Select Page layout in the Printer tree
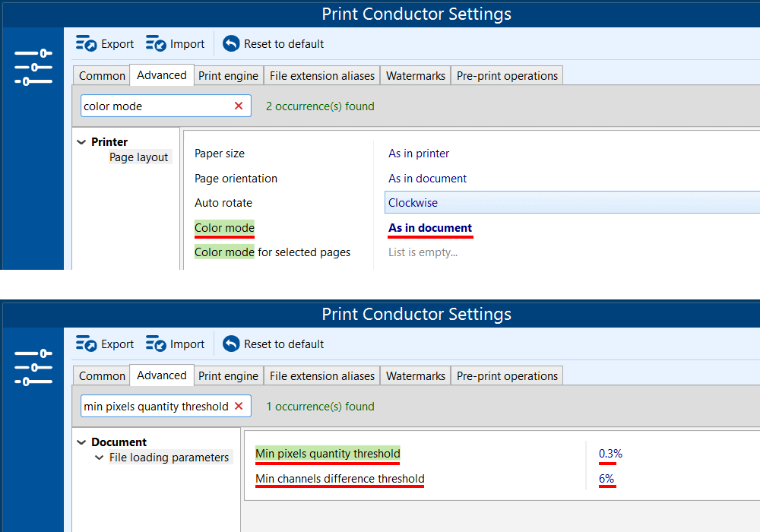 pyautogui.click(x=138, y=157)
